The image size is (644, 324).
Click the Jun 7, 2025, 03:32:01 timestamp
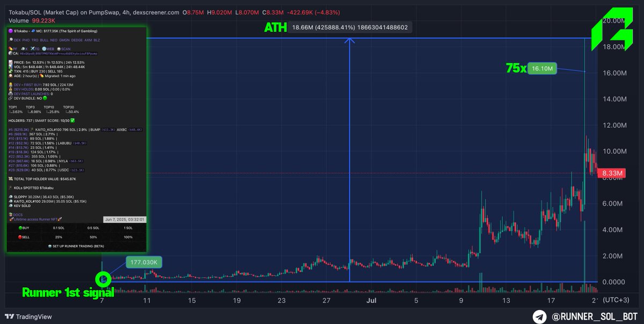tap(125, 220)
